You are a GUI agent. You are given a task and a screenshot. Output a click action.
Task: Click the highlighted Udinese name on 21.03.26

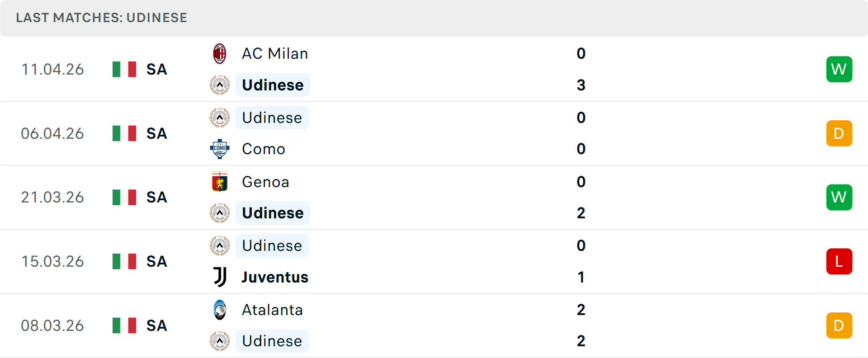pos(273,213)
